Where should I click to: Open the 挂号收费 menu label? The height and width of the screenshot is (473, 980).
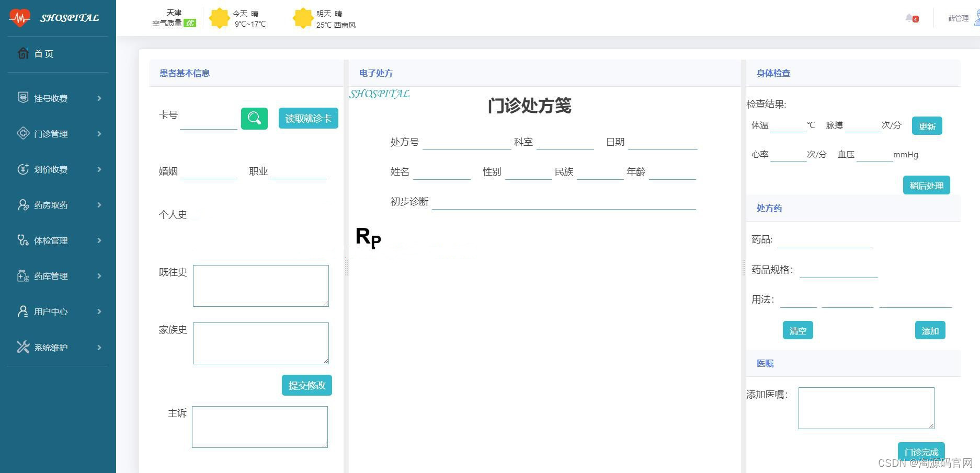[x=51, y=98]
